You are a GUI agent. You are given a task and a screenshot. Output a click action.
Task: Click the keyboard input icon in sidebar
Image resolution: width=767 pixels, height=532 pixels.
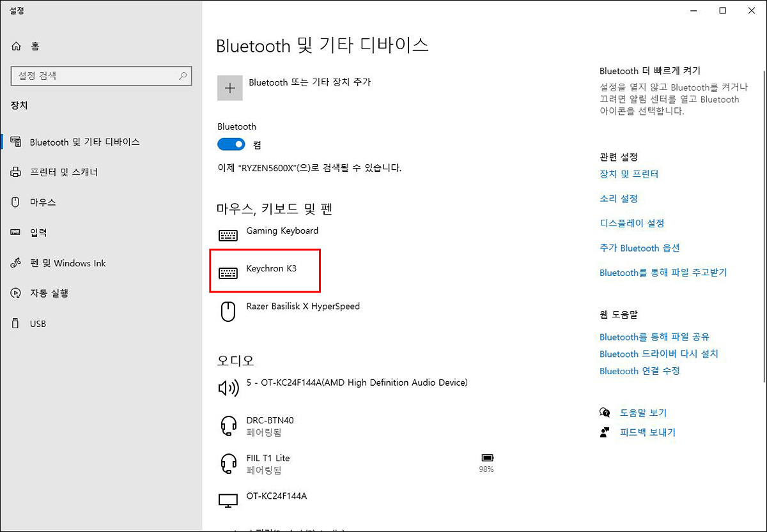click(16, 232)
